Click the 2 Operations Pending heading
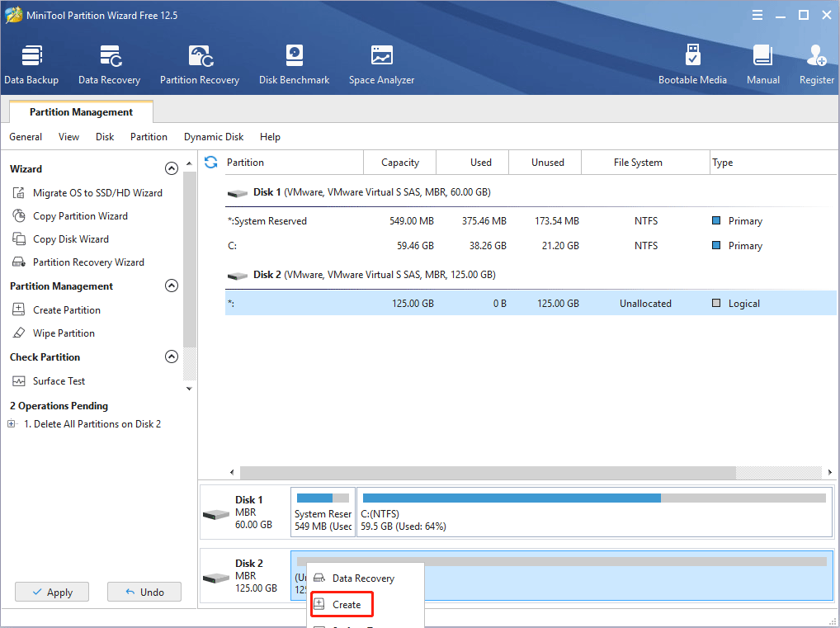Screen dimensions: 840x628 point(59,406)
